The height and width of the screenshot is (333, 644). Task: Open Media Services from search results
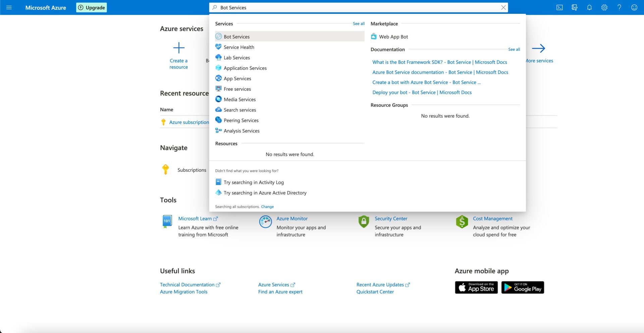click(239, 99)
